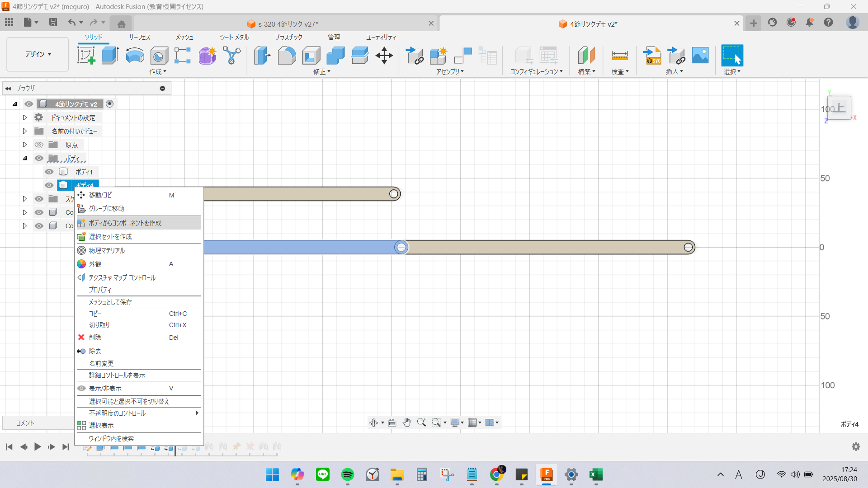The height and width of the screenshot is (488, 868).
Task: Select the Combine tool icon
Action: point(335,56)
